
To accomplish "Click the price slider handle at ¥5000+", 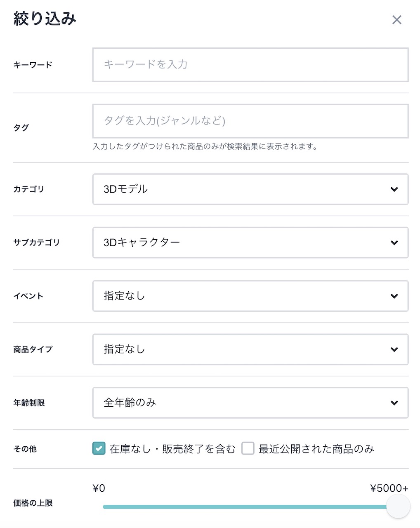I will pos(398,505).
